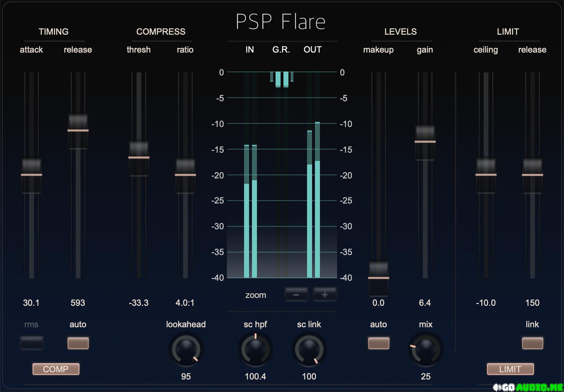Click the gain slider handle
The height and width of the screenshot is (392, 564).
[x=425, y=142]
